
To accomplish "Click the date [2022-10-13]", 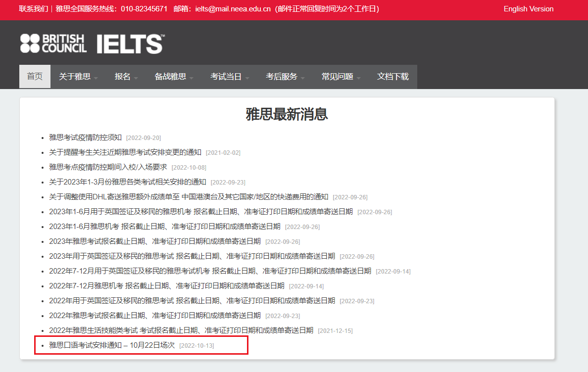I will pyautogui.click(x=196, y=345).
